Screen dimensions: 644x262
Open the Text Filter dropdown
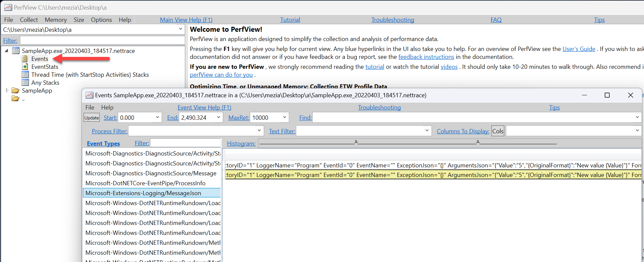coord(427,131)
